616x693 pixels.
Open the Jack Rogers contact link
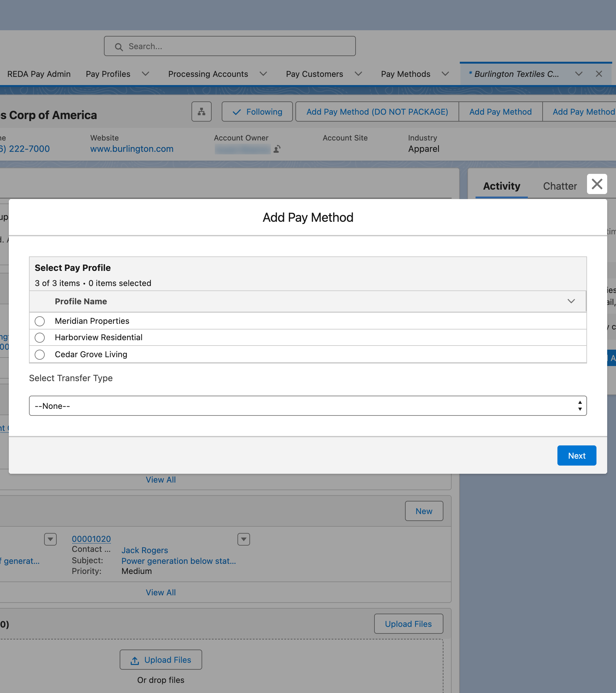point(145,550)
